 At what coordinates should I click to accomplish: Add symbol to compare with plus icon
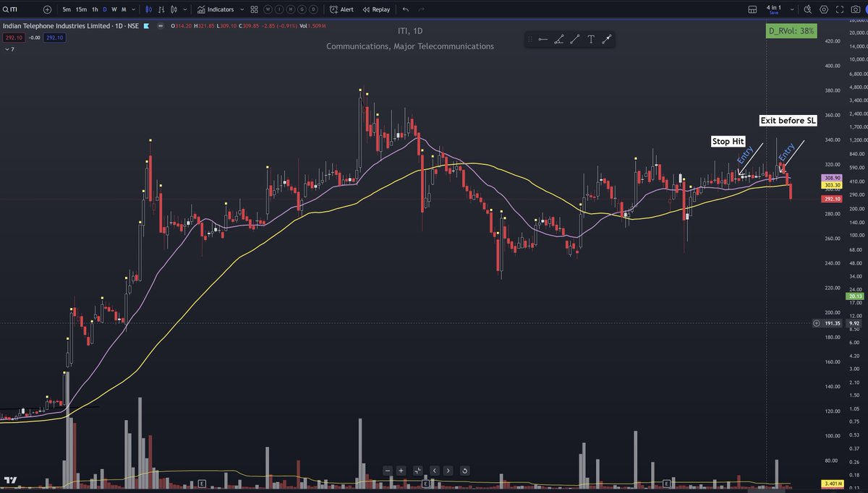47,9
